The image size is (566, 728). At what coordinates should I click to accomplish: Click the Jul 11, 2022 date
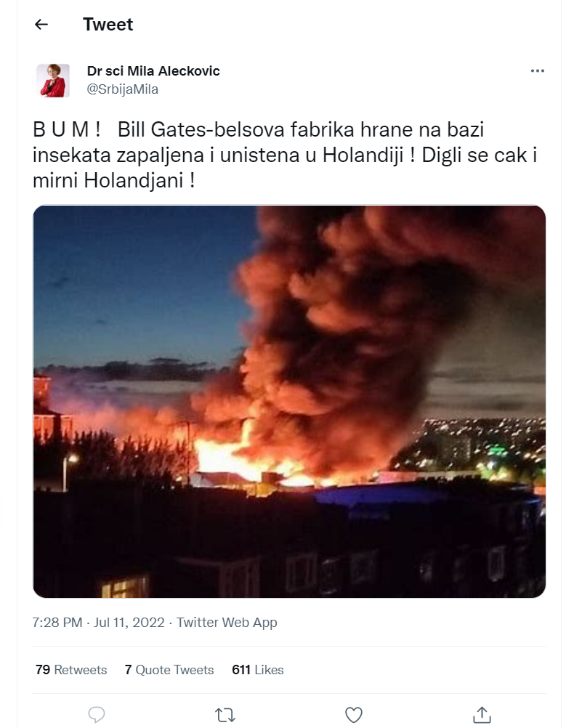[x=129, y=622]
